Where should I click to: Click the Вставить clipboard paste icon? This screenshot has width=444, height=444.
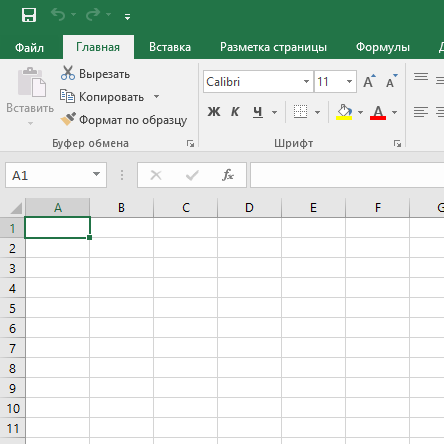(31, 82)
